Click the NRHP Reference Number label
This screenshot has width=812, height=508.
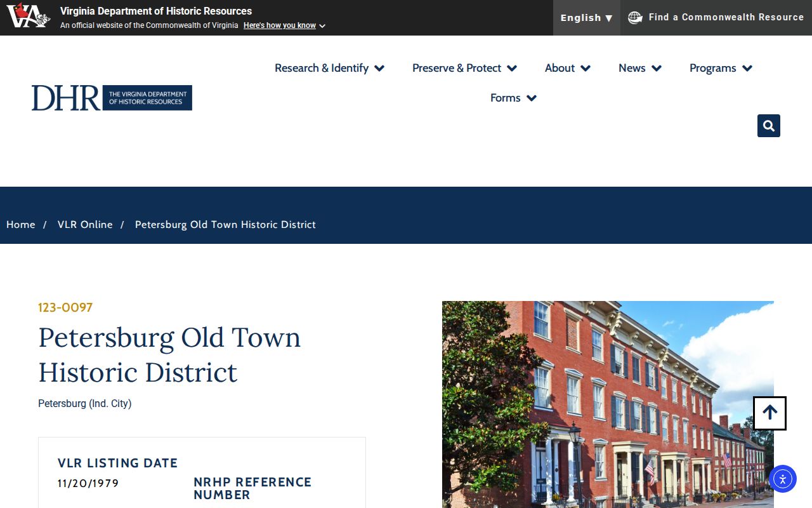252,488
